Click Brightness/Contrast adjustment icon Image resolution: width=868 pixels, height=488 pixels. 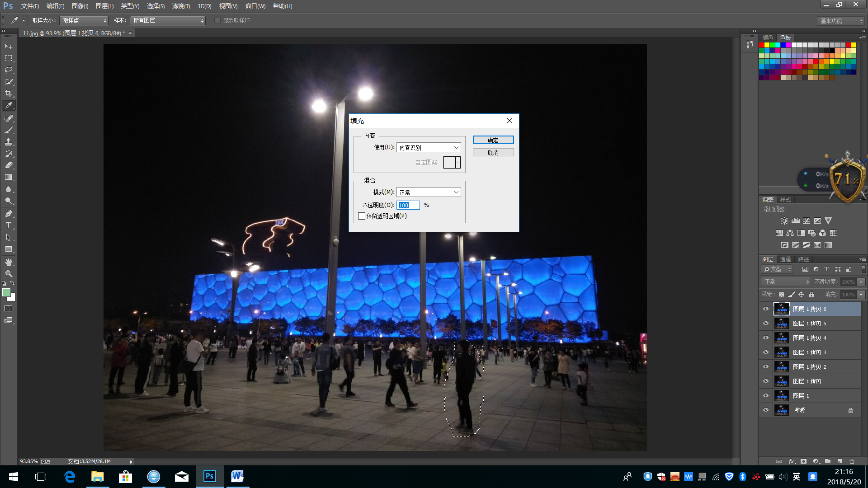tap(784, 221)
